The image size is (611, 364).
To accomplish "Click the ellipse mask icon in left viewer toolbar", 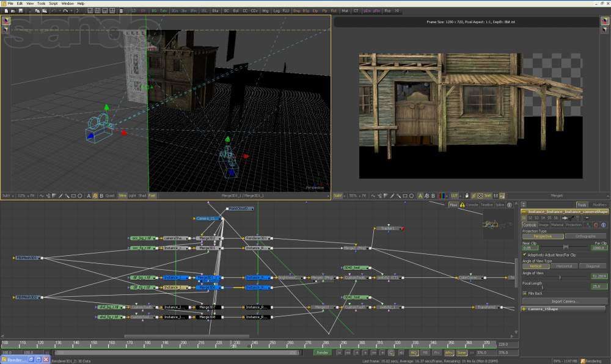I will (79, 196).
